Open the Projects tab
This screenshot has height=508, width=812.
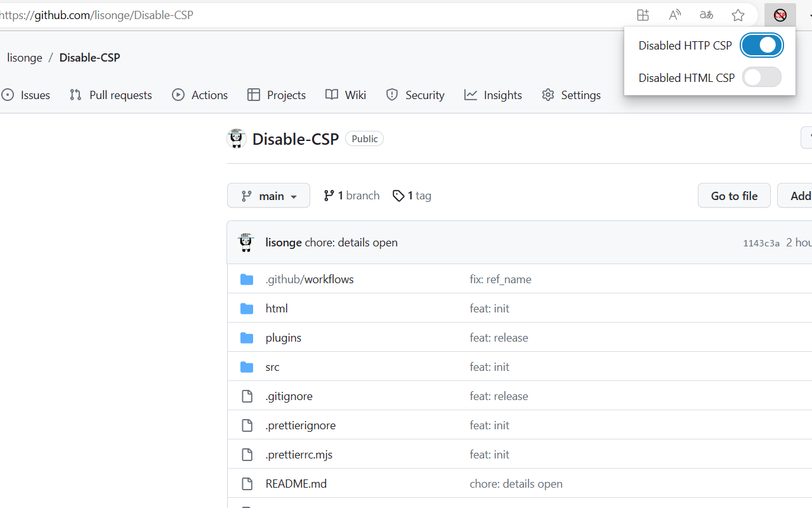click(277, 95)
